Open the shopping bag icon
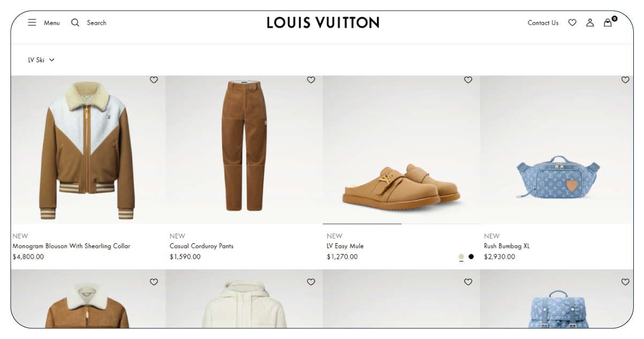 pyautogui.click(x=608, y=22)
